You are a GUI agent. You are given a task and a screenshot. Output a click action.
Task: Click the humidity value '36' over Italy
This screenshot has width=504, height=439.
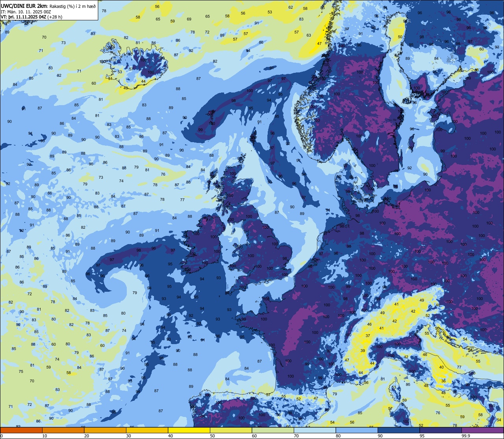443,381
